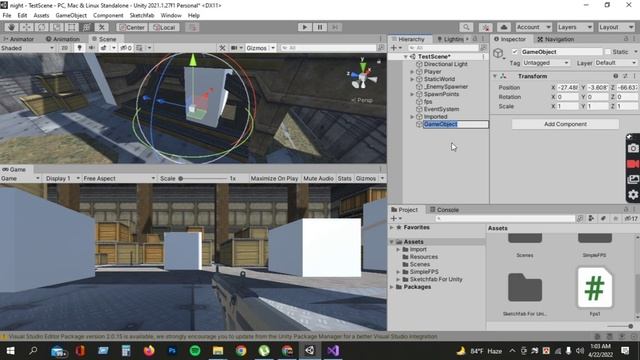This screenshot has height=360, width=640.
Task: Select the combined Transform tool
Action: tap(86, 27)
